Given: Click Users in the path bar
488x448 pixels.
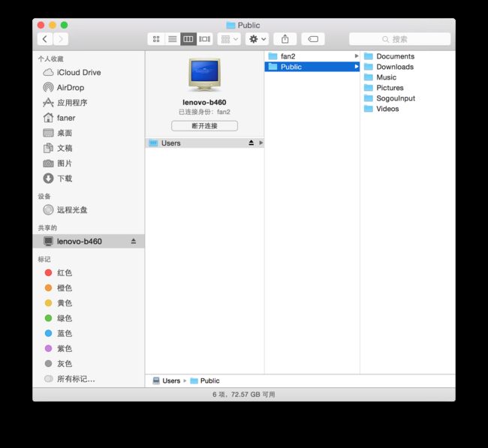Looking at the screenshot, I should 167,380.
